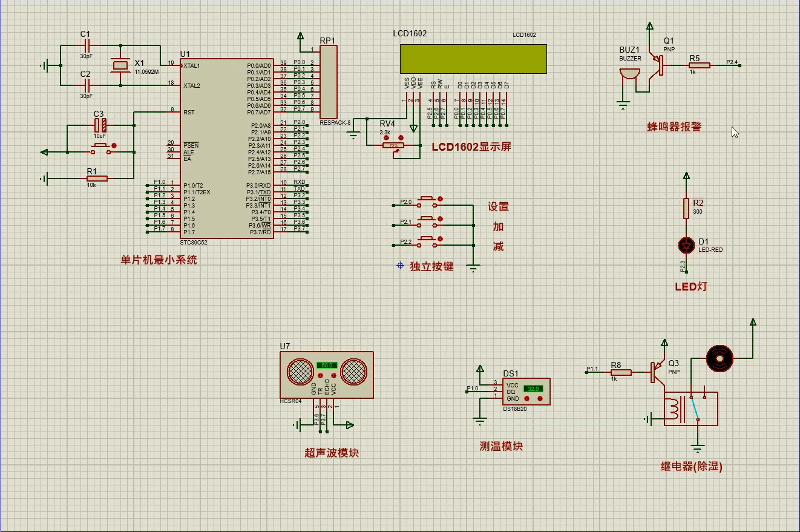
Task: Select the R2 300 ohm resistor
Action: [x=686, y=208]
